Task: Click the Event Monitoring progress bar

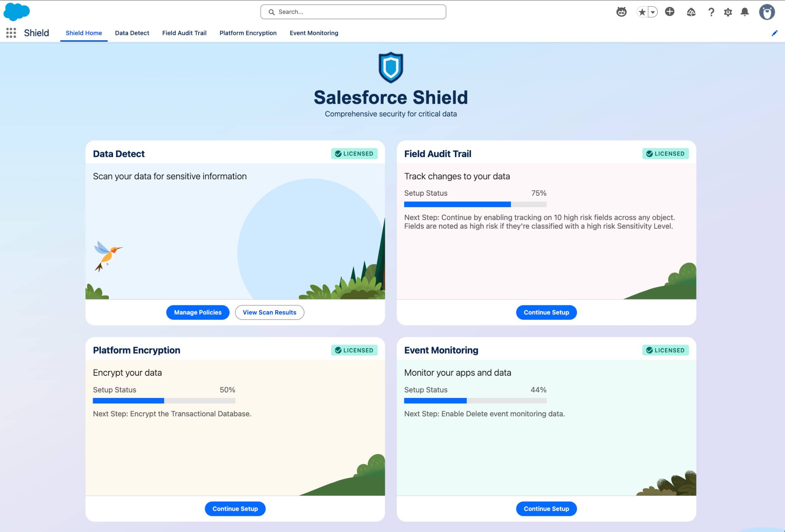Action: pos(475,401)
